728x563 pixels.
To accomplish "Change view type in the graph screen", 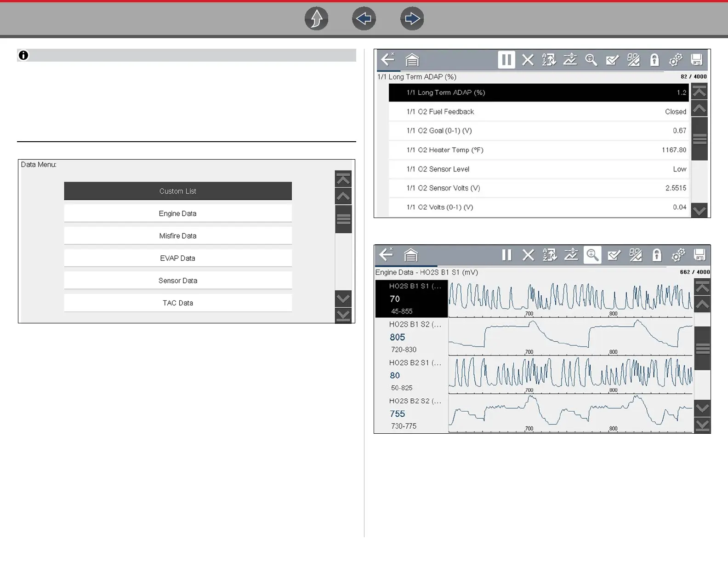I will [571, 255].
